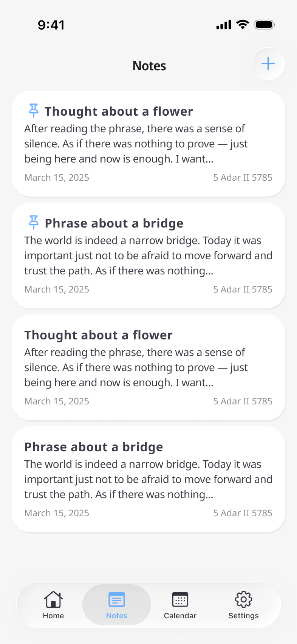297x644 pixels.
Task: Select the unpinned "Thought about a flower" title
Action: pos(98,335)
